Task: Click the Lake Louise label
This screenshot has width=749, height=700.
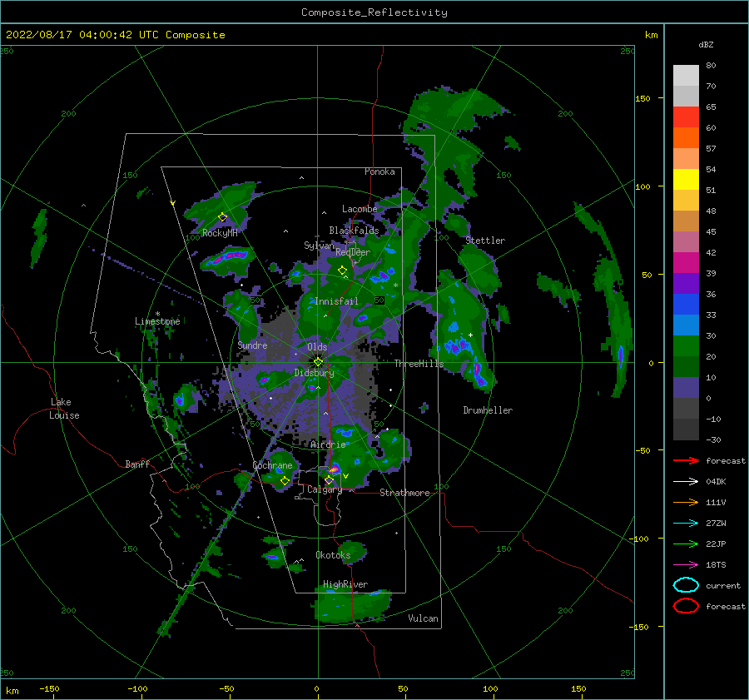Action: [x=64, y=409]
